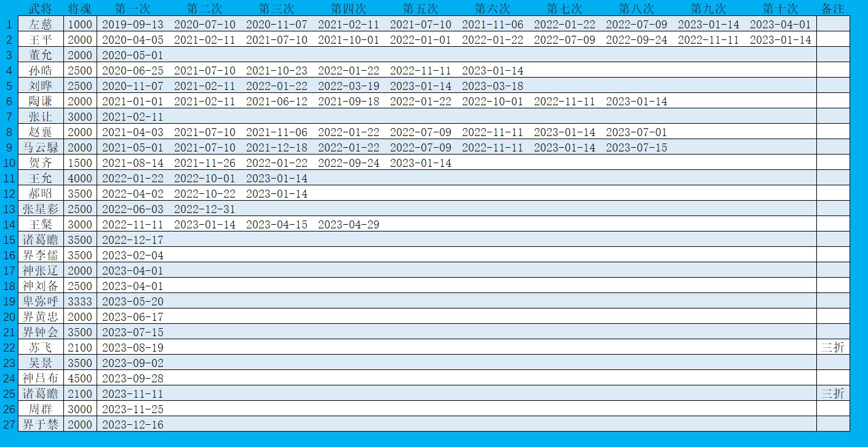Select 诸葛瞻 in row 25
This screenshot has width=868, height=447.
41,394
